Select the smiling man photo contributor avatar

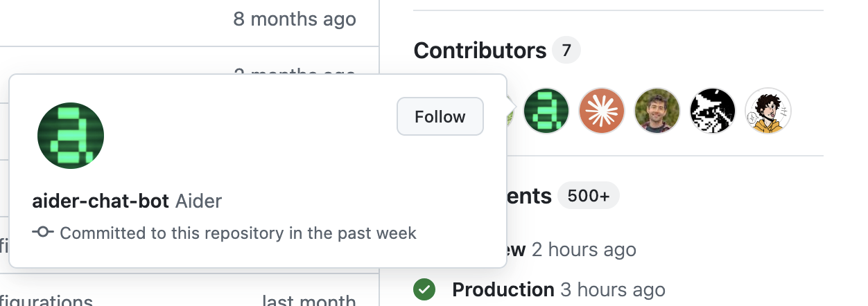[657, 111]
